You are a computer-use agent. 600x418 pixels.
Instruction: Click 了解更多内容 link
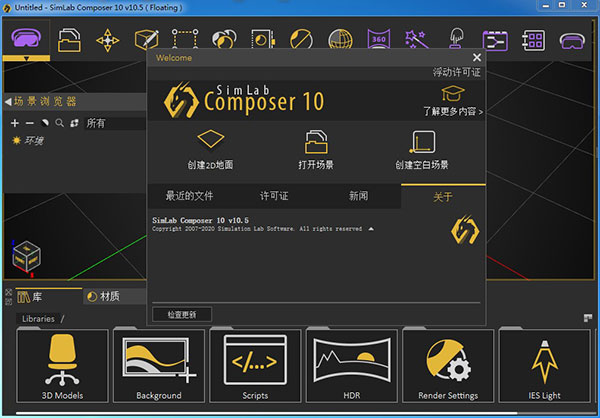click(x=453, y=111)
